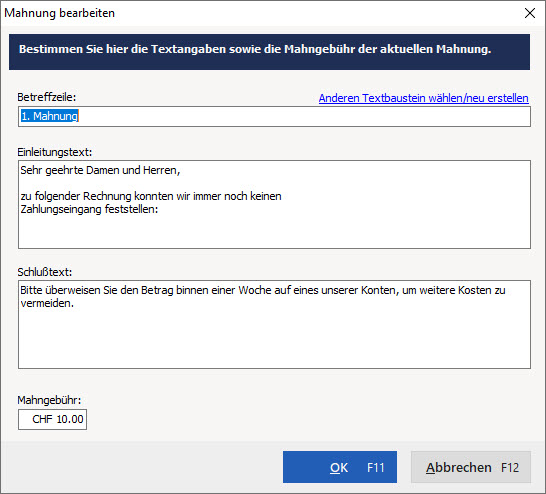Click the blue instruction banner text
This screenshot has width=546, height=494.
coord(255,49)
